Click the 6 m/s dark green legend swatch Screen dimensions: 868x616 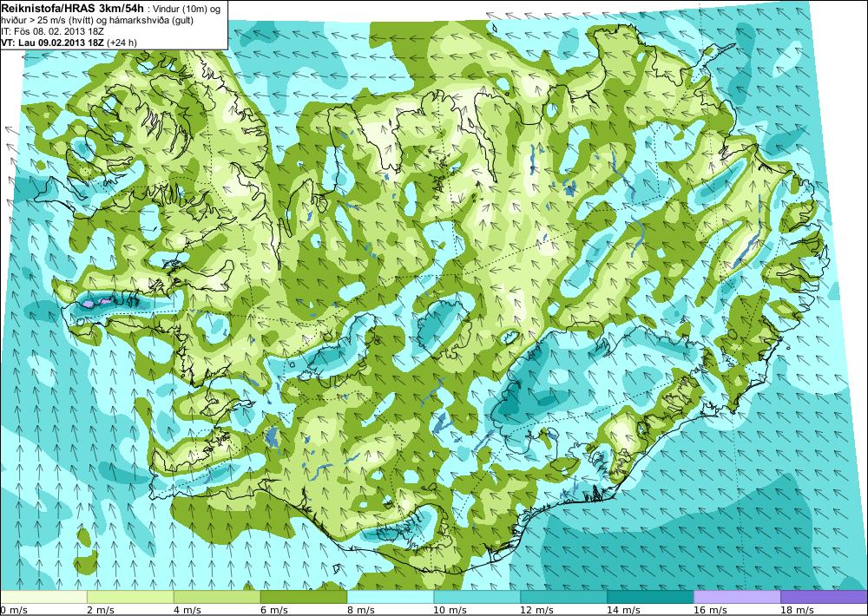[304, 597]
